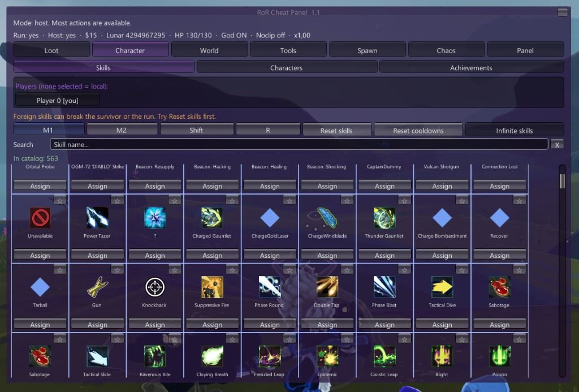Select the Gun skill icon
The image size is (579, 392).
click(97, 287)
